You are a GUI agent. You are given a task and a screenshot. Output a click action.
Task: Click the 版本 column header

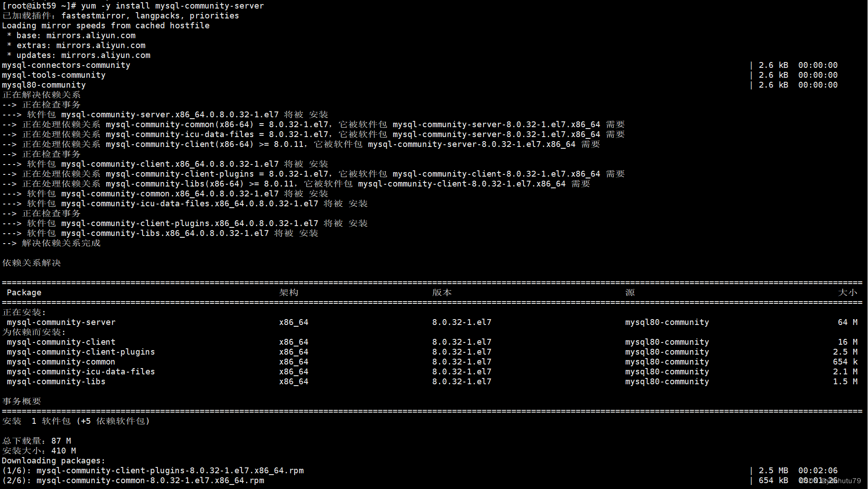point(442,293)
